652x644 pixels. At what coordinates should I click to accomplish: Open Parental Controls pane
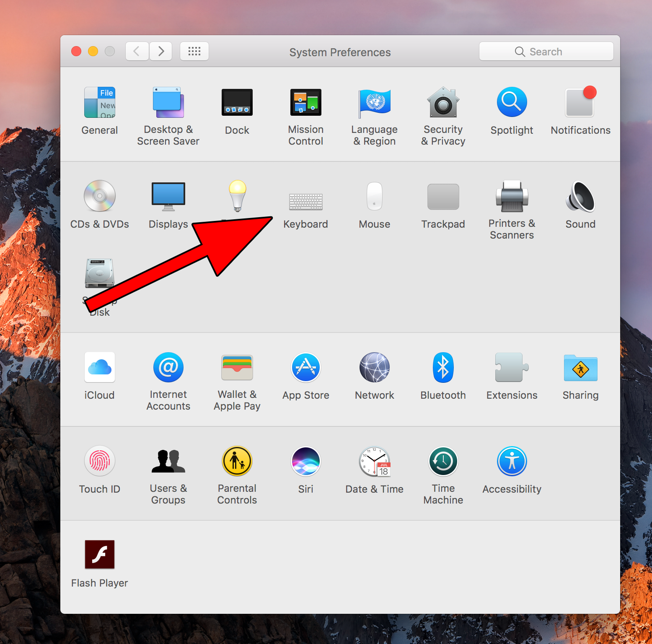click(237, 462)
